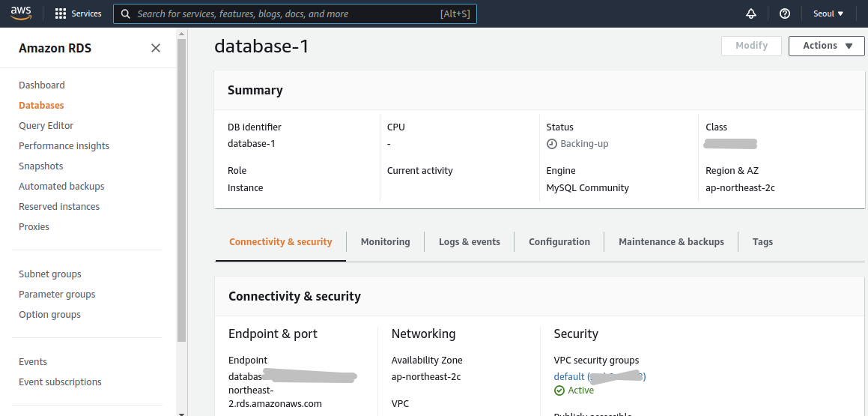The height and width of the screenshot is (416, 868).
Task: Open the Seoul region dropdown
Action: click(x=828, y=13)
